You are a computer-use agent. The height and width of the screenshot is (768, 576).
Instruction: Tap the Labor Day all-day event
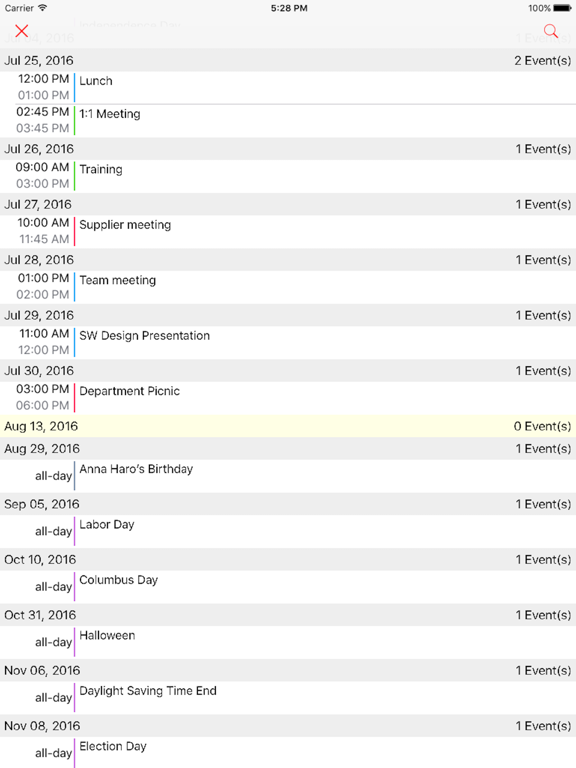pos(288,531)
